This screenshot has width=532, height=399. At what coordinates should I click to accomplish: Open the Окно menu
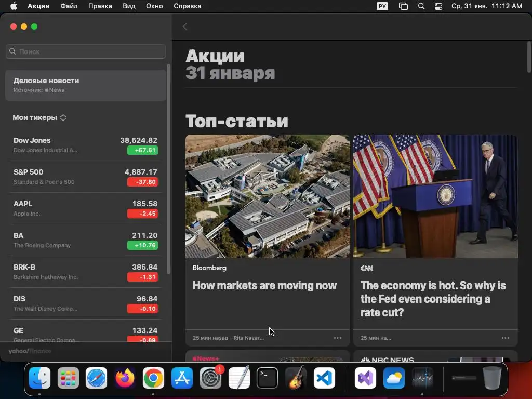coord(154,6)
